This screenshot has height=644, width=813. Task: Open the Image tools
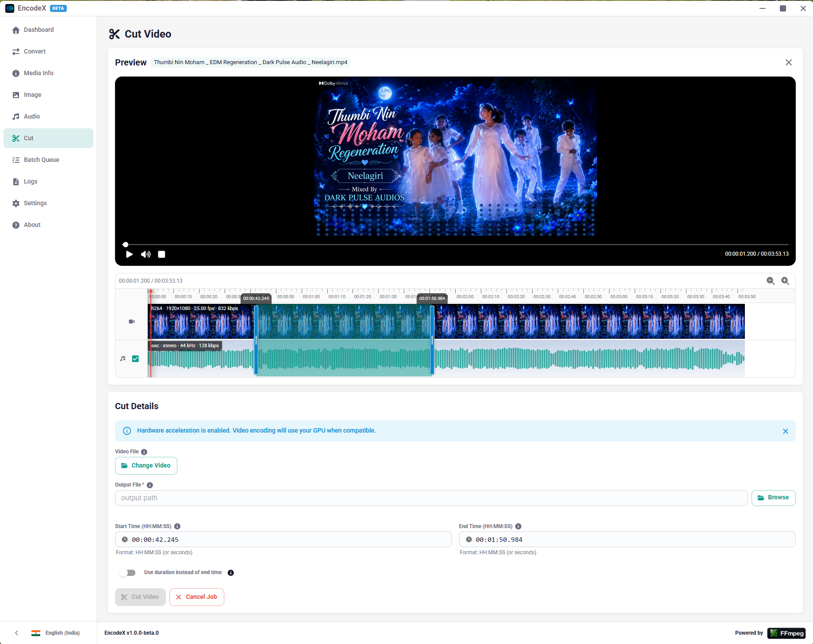coord(48,95)
